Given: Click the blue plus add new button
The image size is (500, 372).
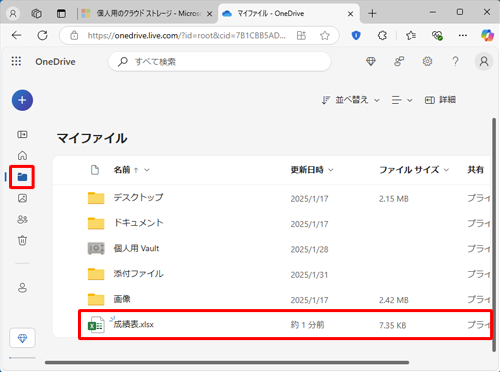Looking at the screenshot, I should point(22,100).
